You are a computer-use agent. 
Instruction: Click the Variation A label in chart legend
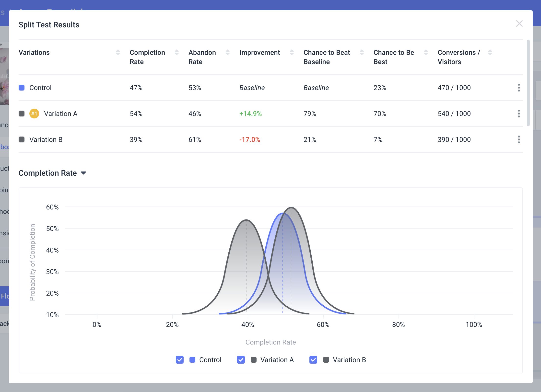pos(277,360)
